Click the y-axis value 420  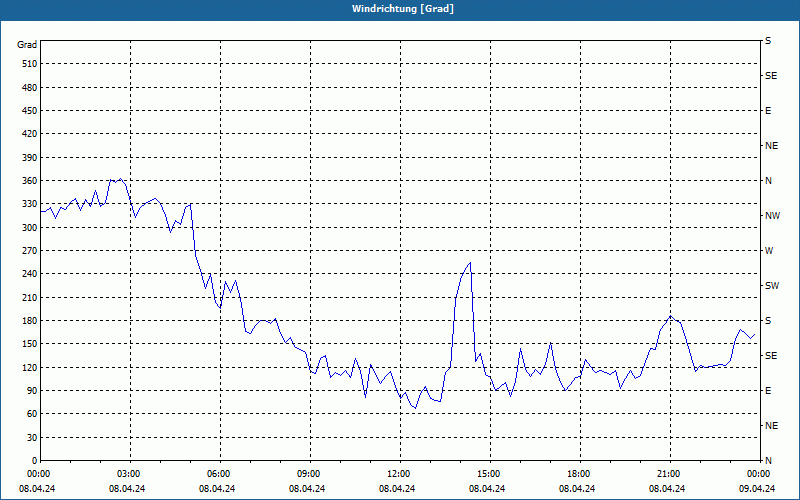coord(30,134)
